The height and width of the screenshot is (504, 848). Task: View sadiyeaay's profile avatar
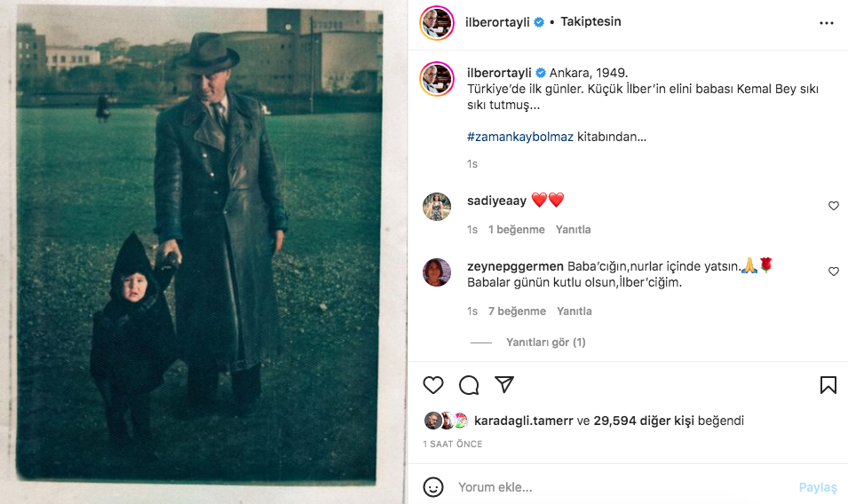437,206
